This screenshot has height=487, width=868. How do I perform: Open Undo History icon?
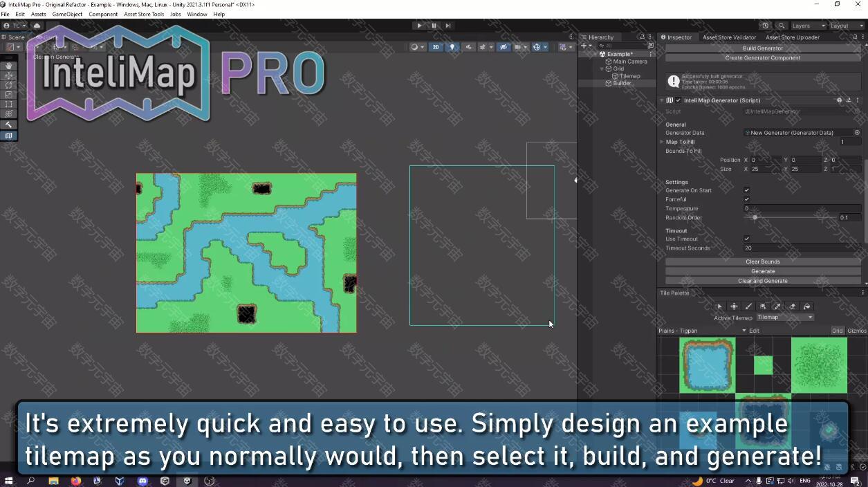(x=765, y=26)
